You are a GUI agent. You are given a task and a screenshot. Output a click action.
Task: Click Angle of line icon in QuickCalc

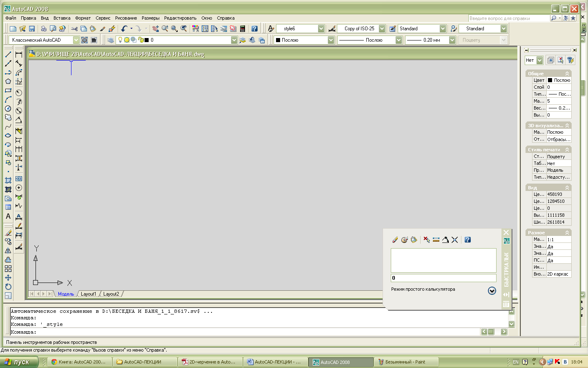445,240
